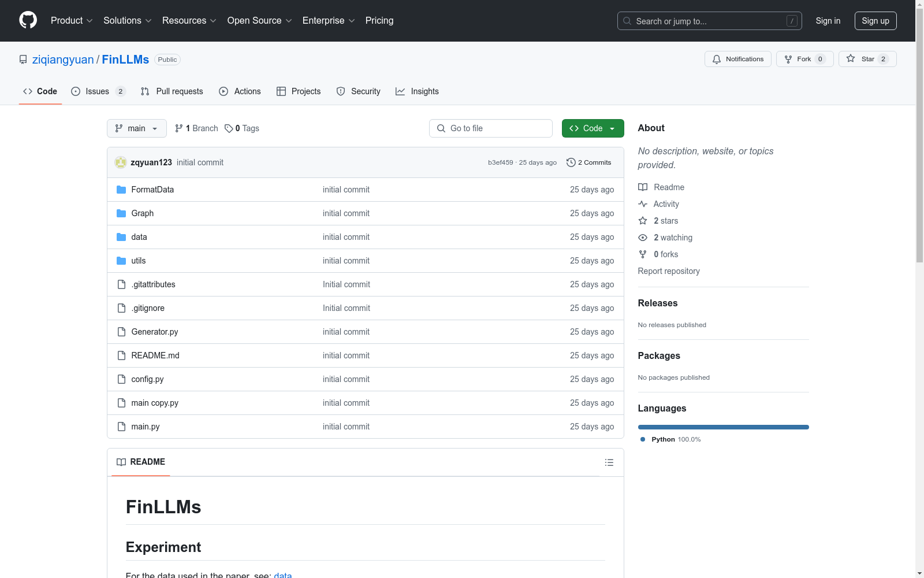Image resolution: width=924 pixels, height=578 pixels.
Task: Click the utils folder icon
Action: (121, 261)
